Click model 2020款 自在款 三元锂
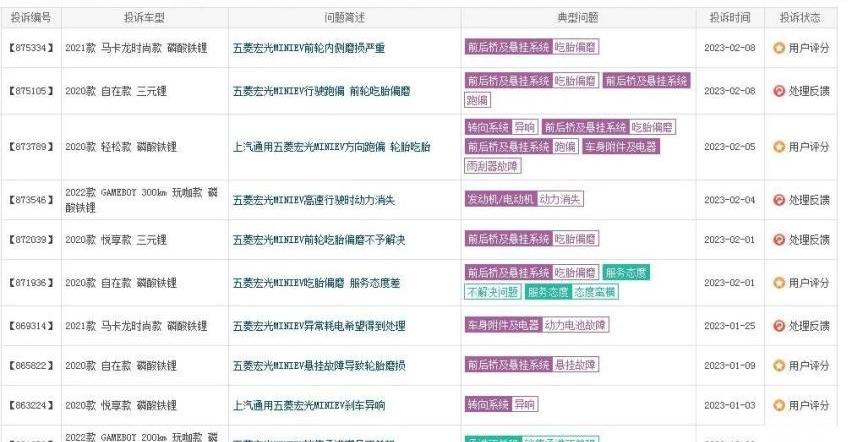Image resolution: width=852 pixels, height=442 pixels. 116,91
